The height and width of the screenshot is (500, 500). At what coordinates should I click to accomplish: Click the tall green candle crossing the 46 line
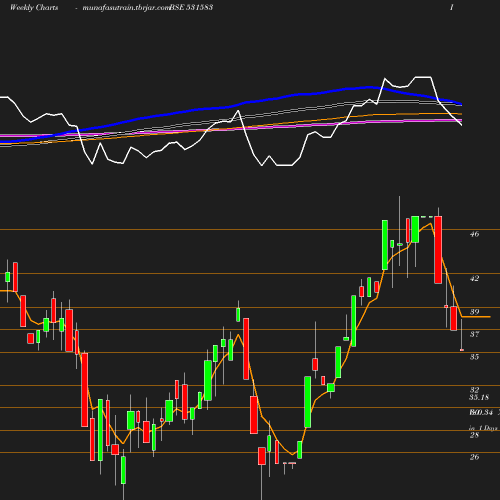point(385,245)
